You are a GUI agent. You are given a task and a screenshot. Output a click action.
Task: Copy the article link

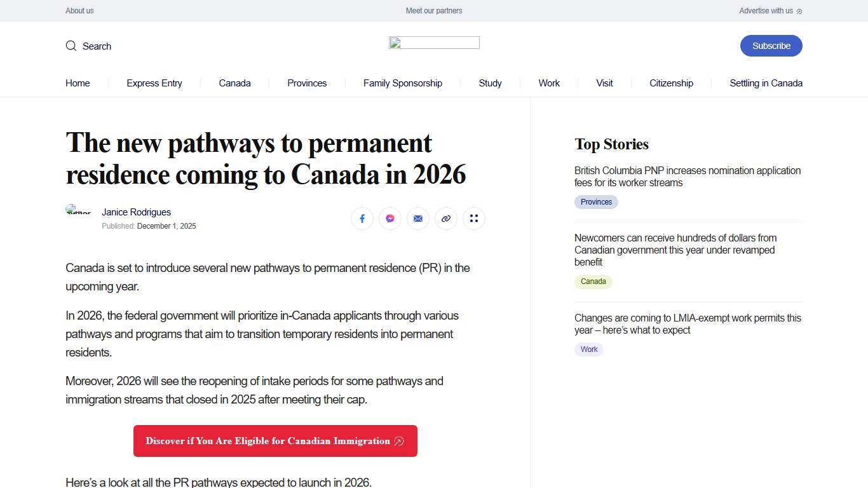pyautogui.click(x=446, y=219)
